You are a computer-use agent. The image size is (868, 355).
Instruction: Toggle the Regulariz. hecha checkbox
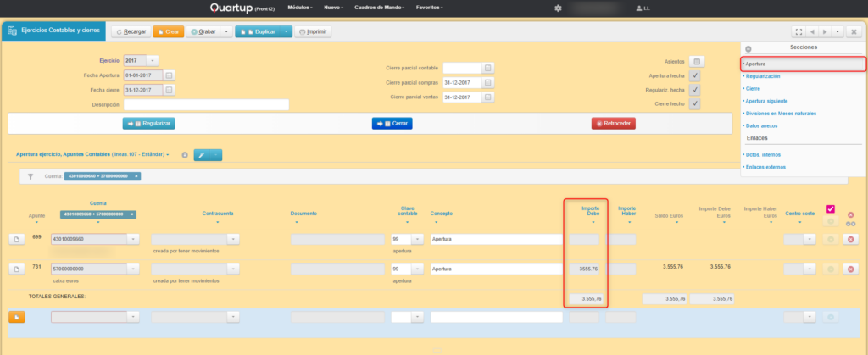point(695,90)
